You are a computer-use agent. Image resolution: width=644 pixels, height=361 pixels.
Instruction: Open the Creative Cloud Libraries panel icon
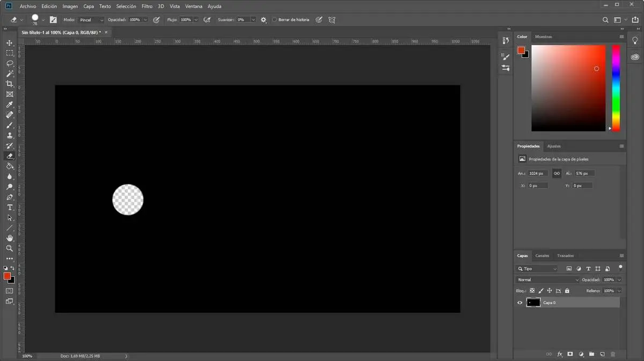(635, 57)
